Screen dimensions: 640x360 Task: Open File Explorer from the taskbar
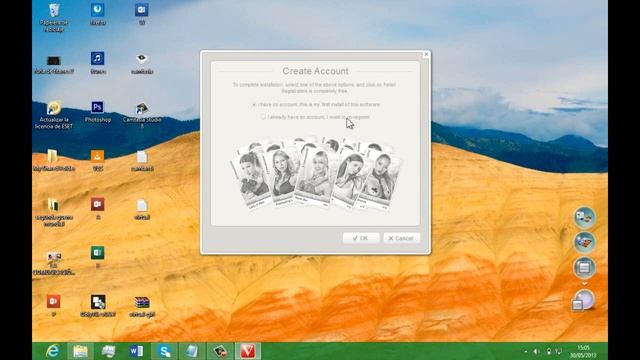80,351
